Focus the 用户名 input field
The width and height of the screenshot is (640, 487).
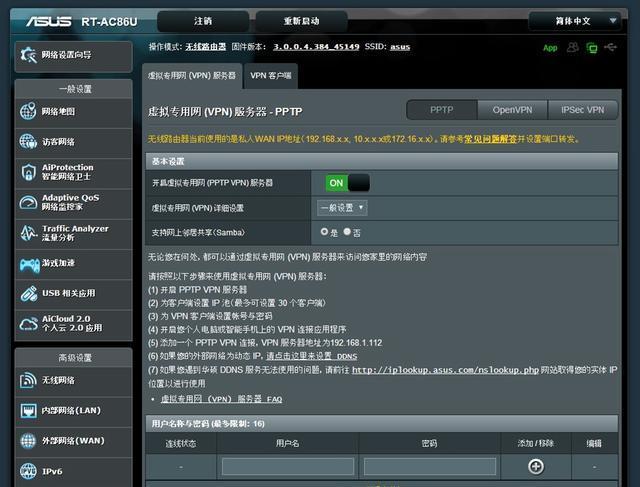(x=288, y=466)
